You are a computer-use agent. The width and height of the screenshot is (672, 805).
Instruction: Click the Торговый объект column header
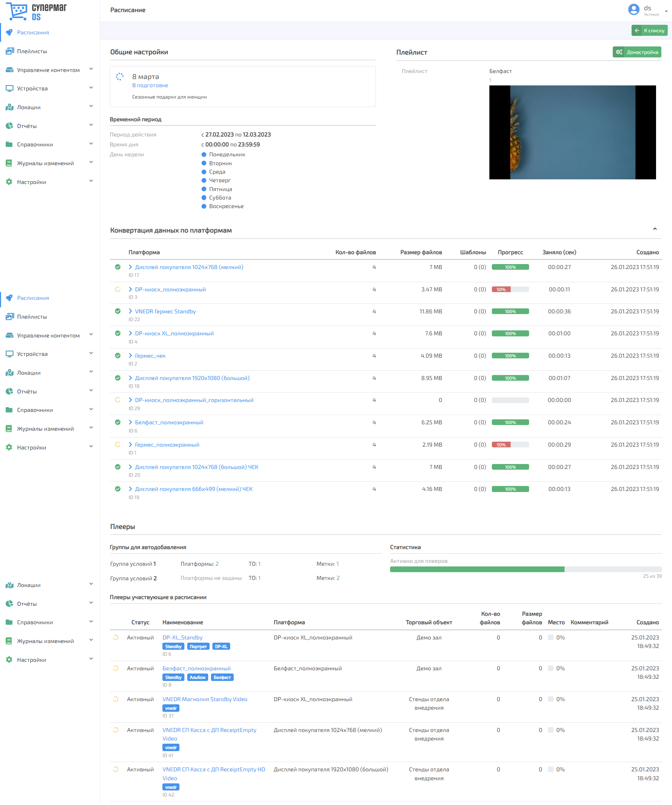pyautogui.click(x=429, y=622)
